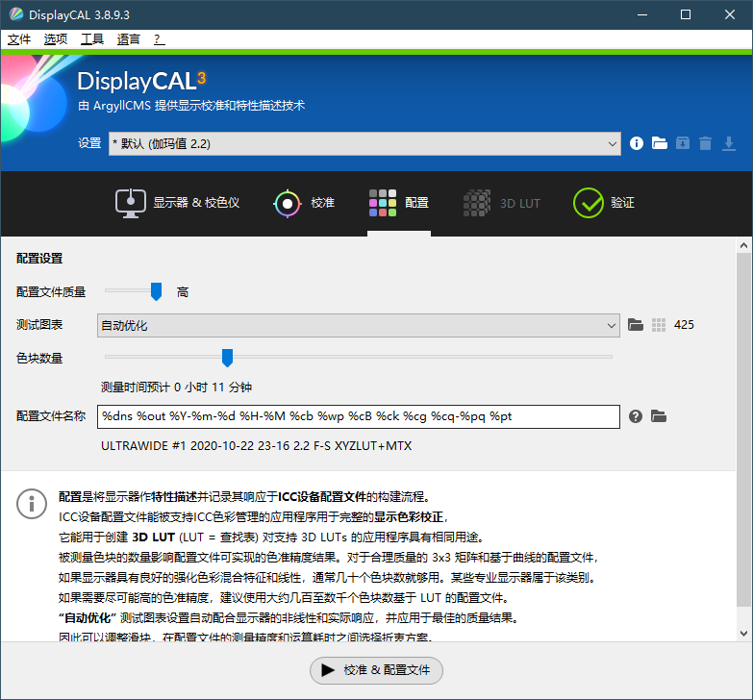Click the 校准 & 配置文件 start button
The height and width of the screenshot is (700, 753).
(376, 670)
